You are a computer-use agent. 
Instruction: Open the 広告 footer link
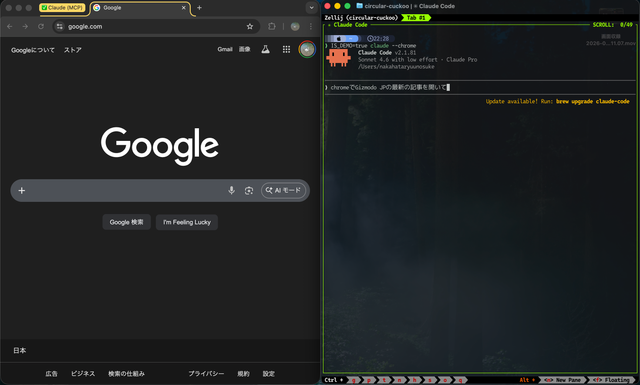[51, 374]
